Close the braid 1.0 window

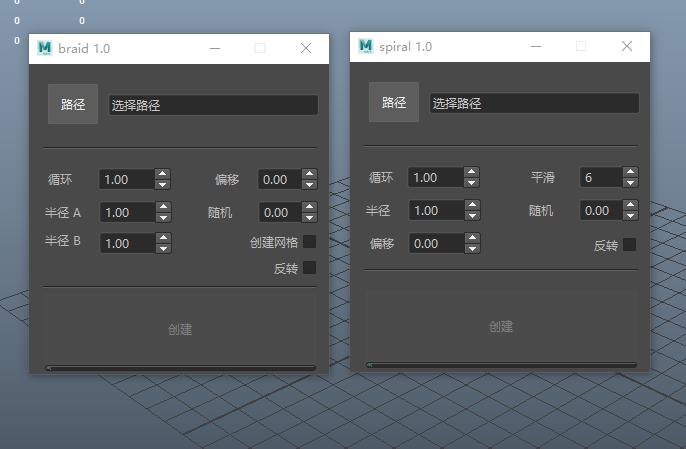tap(306, 48)
